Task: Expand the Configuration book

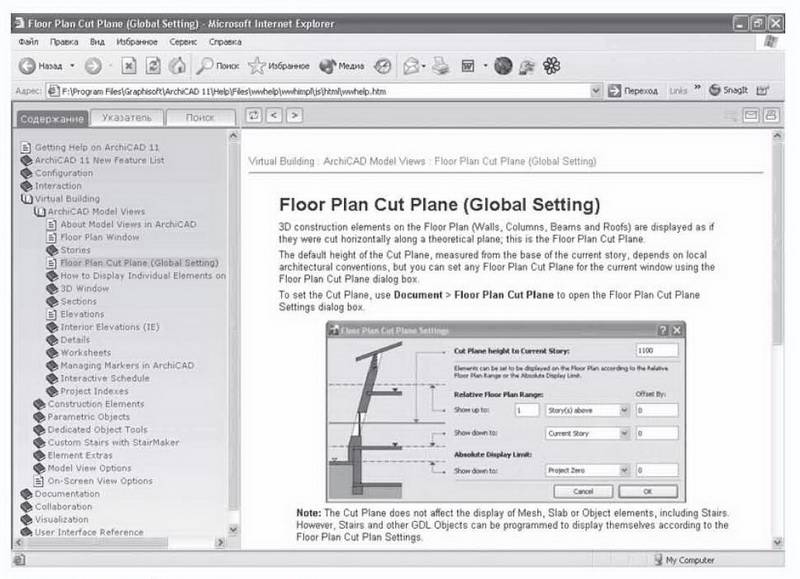Action: [x=64, y=173]
